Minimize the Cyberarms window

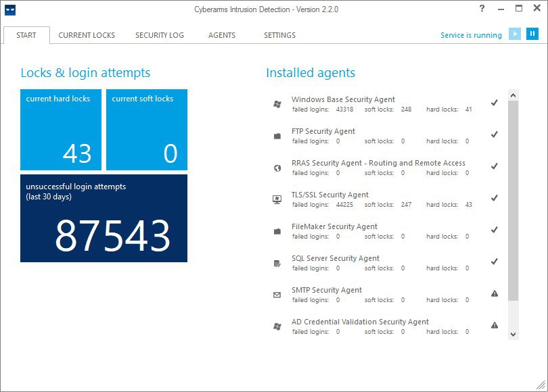pos(501,9)
